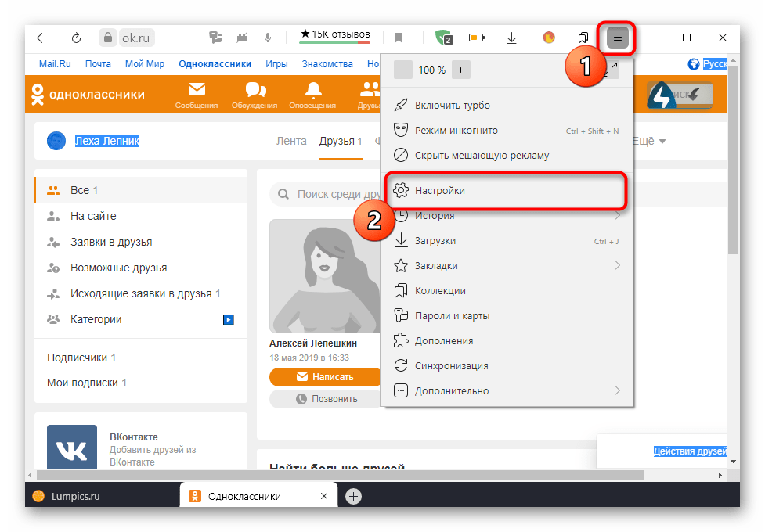Decrease zoom with the minus button
Screen dimensions: 765x532
(403, 70)
